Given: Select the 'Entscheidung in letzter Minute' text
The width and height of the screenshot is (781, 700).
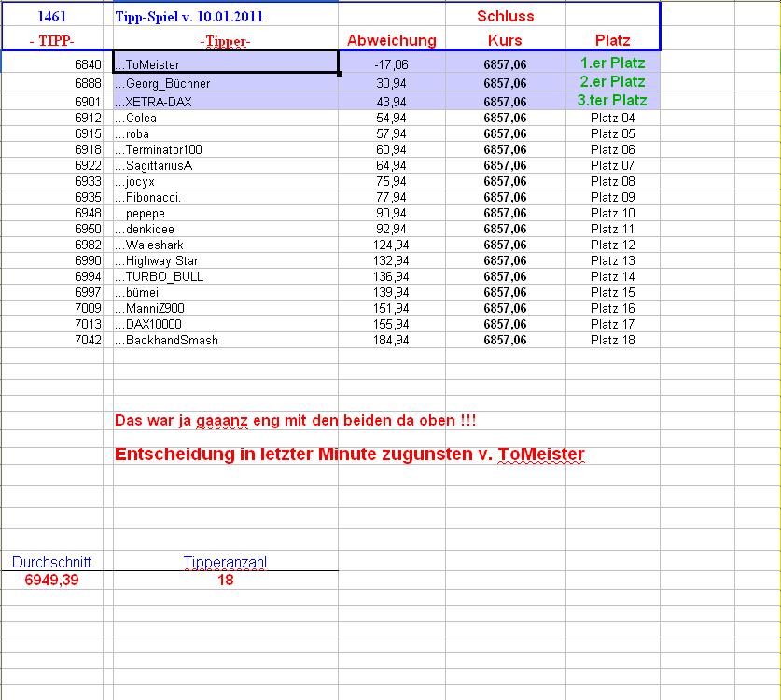Looking at the screenshot, I should tap(349, 455).
